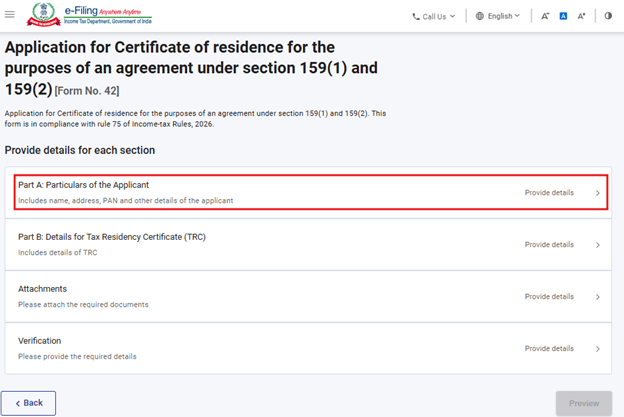Decrease text size with A- icon
This screenshot has height=417, width=624.
pyautogui.click(x=545, y=16)
